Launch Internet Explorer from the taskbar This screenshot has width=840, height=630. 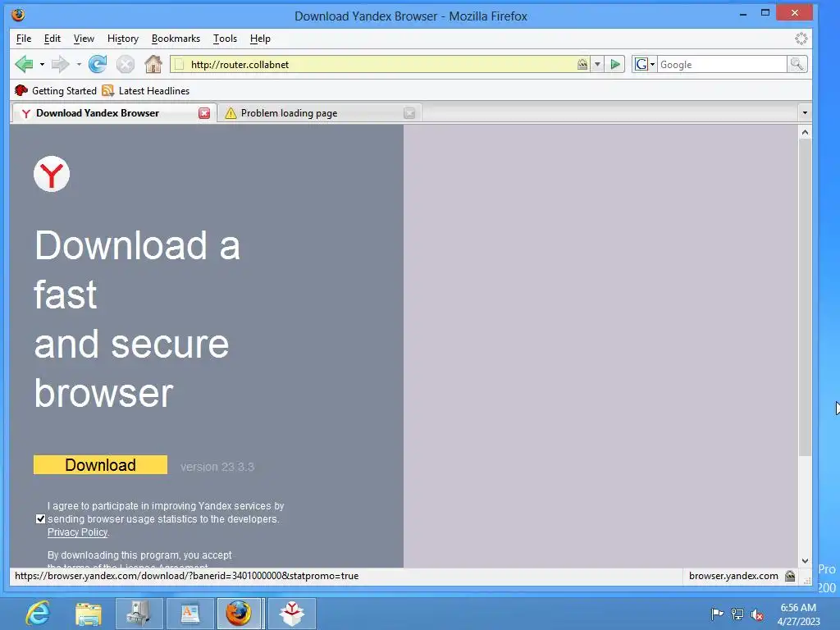pos(38,614)
